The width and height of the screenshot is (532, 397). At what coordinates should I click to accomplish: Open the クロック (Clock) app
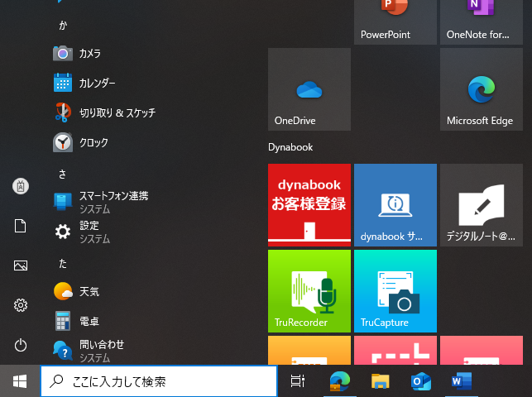93,142
